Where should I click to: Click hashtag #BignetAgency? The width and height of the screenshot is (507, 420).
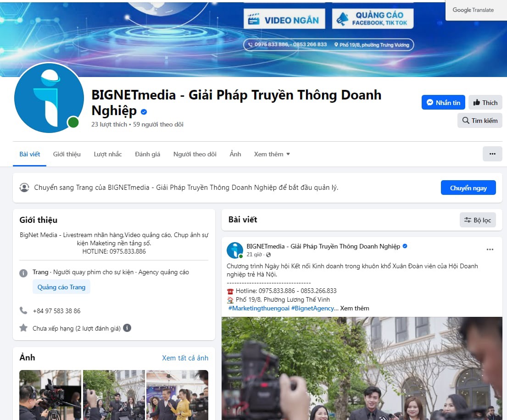click(x=312, y=308)
